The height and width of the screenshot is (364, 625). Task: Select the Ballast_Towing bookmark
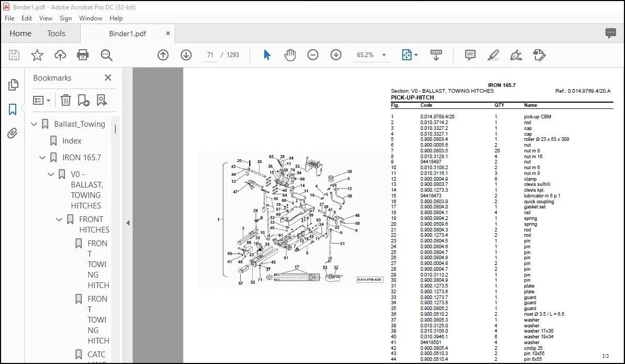80,124
